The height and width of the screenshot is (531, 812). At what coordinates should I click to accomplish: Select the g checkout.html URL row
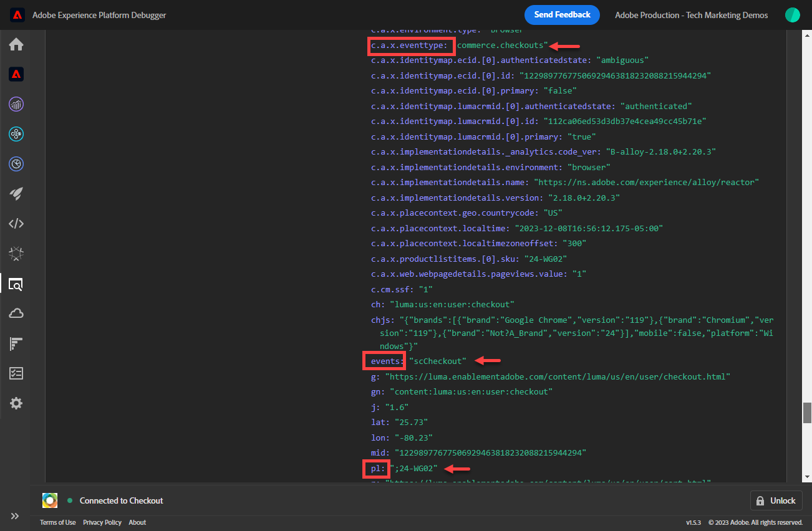(x=551, y=376)
